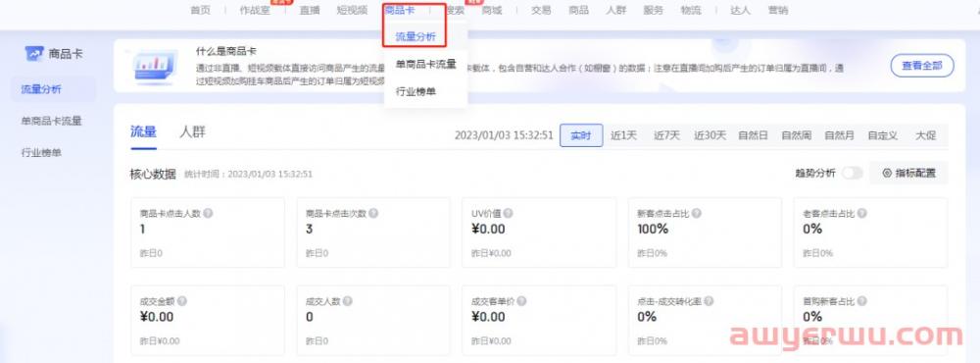Switch to the 流量 tab

click(x=143, y=132)
